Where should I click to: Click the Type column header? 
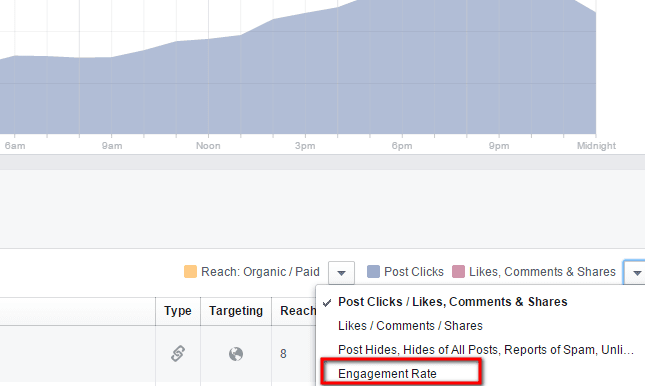click(x=178, y=311)
